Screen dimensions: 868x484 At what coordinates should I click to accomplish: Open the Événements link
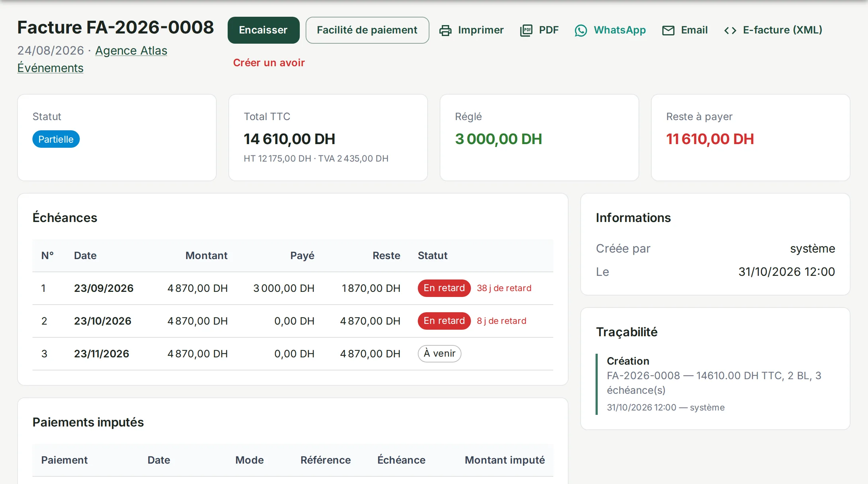50,68
